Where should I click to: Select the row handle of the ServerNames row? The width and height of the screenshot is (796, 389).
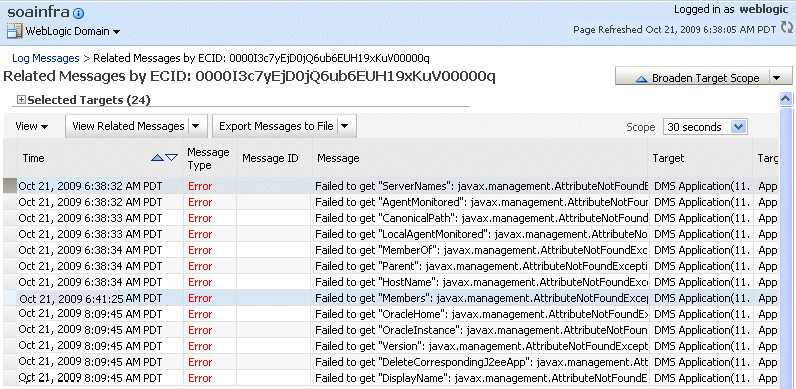10,186
